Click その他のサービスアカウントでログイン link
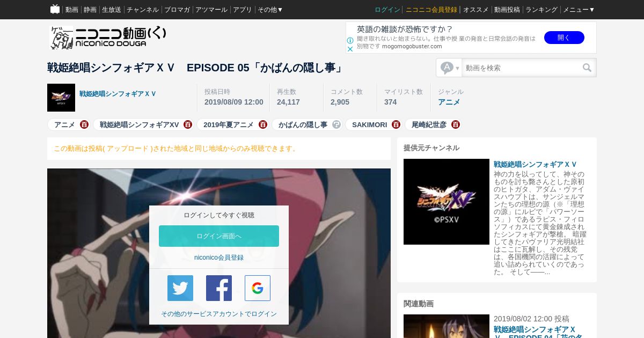The height and width of the screenshot is (338, 644). (219, 314)
